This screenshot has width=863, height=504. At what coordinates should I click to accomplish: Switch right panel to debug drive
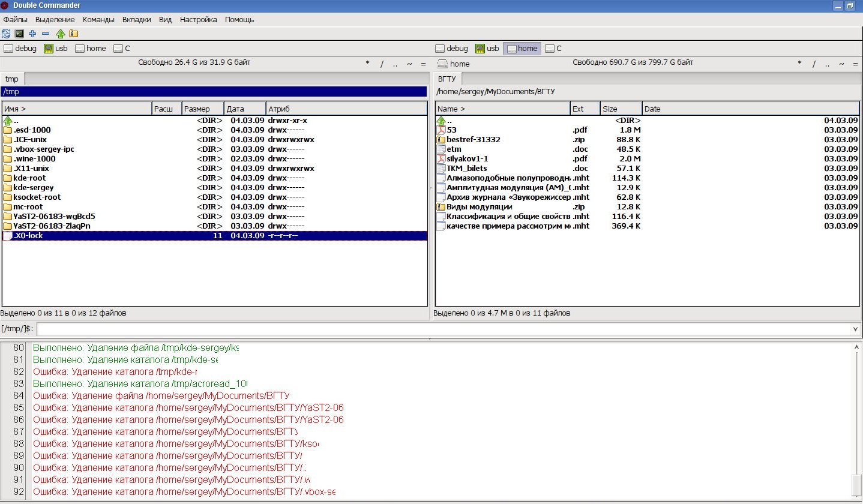tap(451, 49)
